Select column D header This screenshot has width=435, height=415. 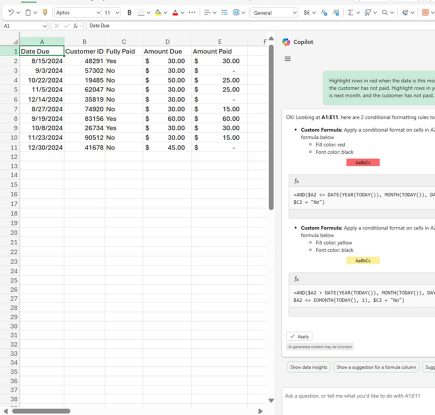point(167,41)
